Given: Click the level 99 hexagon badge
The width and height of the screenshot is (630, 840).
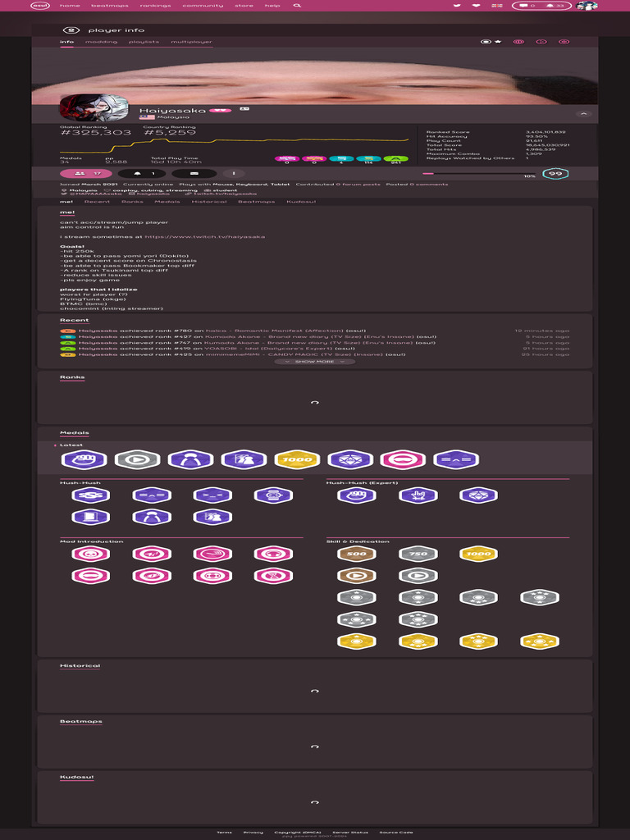Looking at the screenshot, I should tap(555, 174).
